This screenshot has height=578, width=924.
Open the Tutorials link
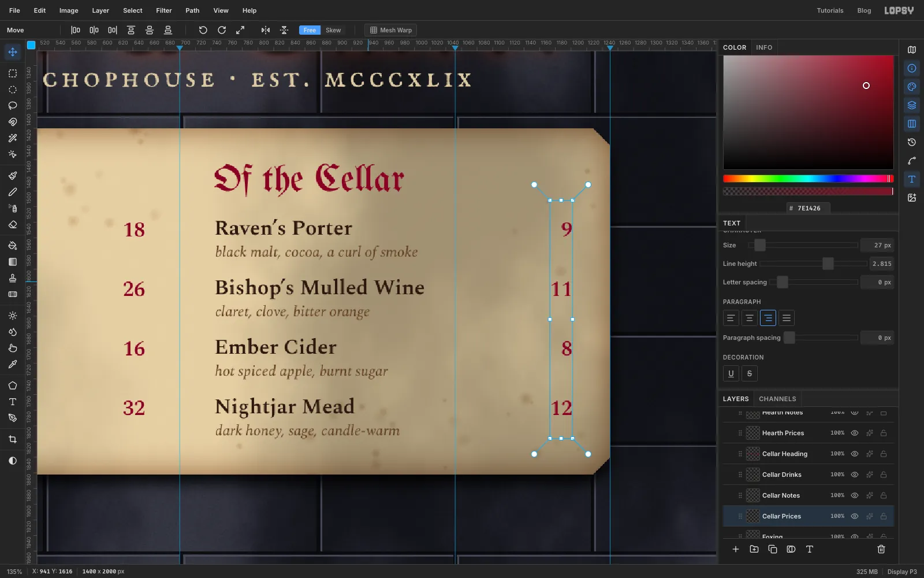(830, 10)
